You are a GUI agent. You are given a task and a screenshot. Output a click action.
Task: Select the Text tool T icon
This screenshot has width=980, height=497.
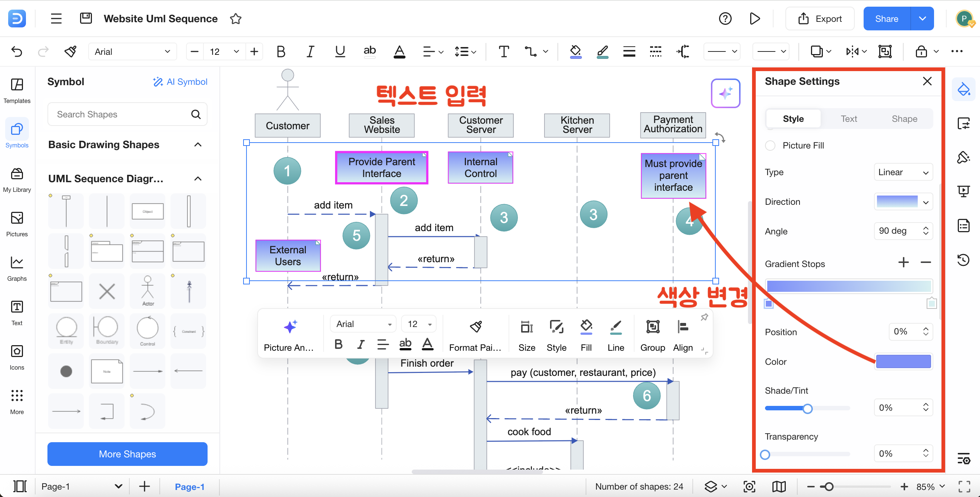pyautogui.click(x=504, y=51)
